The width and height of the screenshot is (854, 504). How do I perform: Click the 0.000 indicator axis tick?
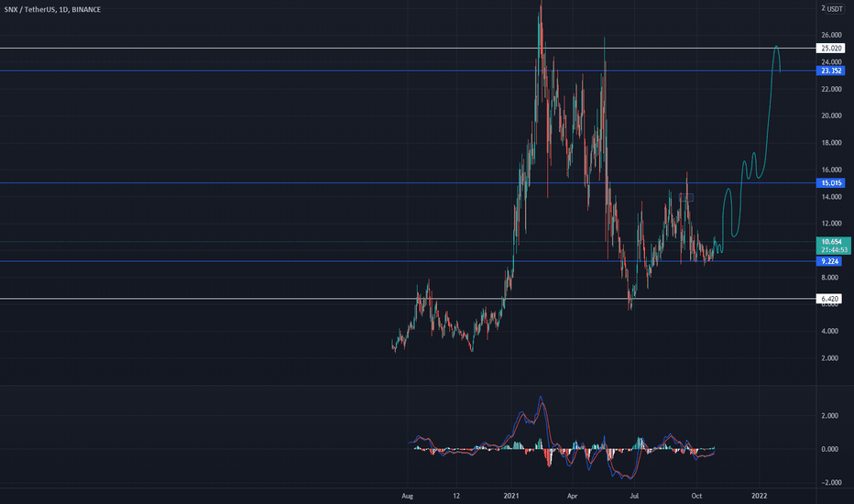tap(829, 449)
